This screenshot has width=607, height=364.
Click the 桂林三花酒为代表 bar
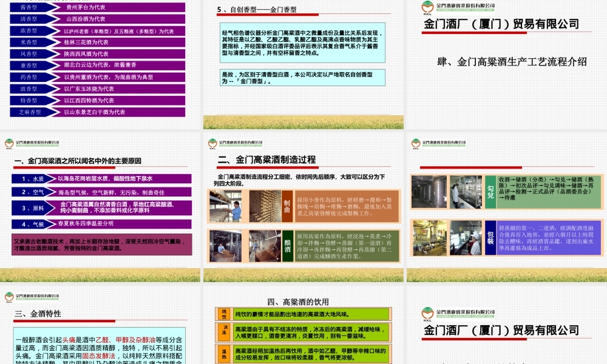pyautogui.click(x=120, y=42)
